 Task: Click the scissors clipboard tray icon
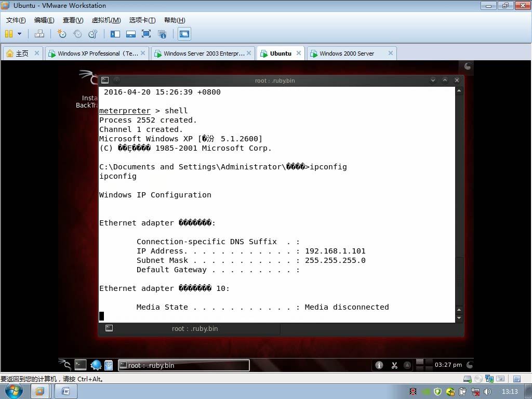click(394, 365)
